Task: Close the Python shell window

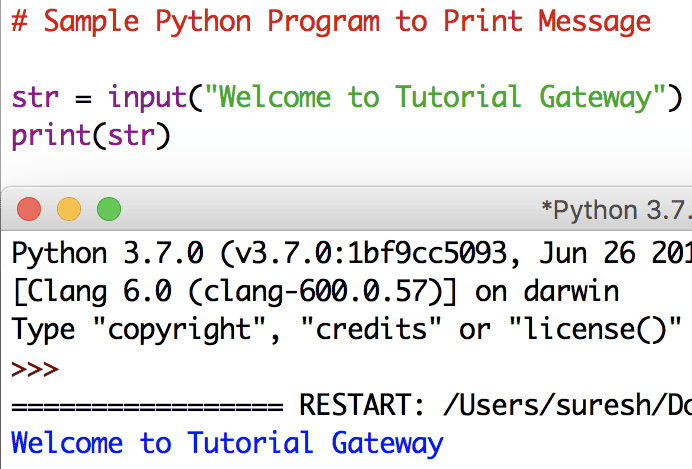Action: 30,209
